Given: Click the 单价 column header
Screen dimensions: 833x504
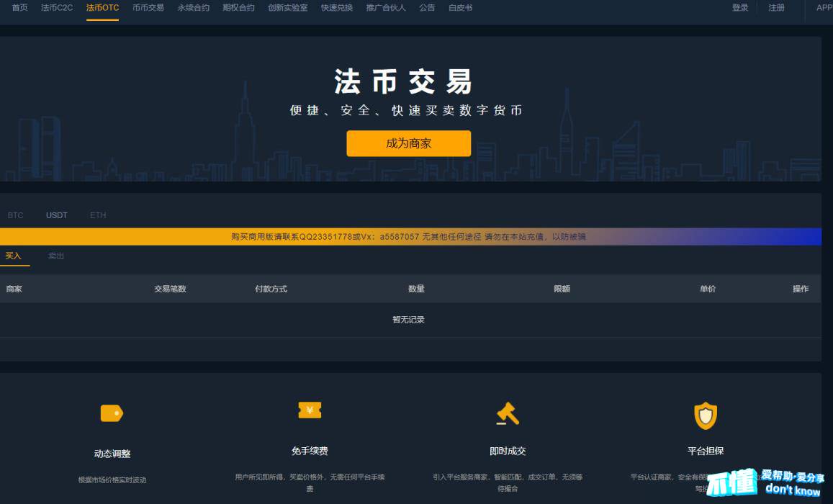Looking at the screenshot, I should [x=708, y=289].
